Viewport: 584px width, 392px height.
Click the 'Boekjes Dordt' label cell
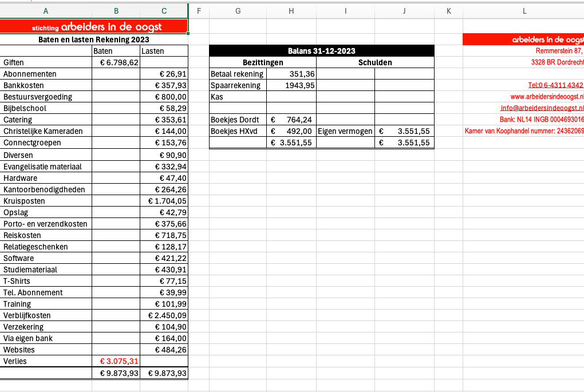(x=238, y=120)
